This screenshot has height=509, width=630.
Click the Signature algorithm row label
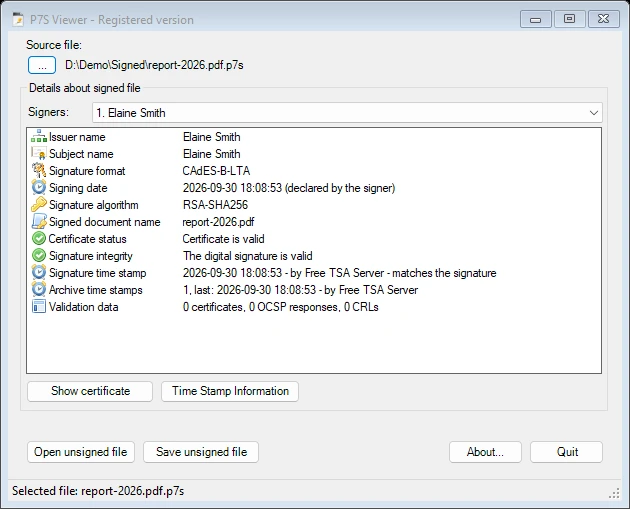pyautogui.click(x=94, y=205)
